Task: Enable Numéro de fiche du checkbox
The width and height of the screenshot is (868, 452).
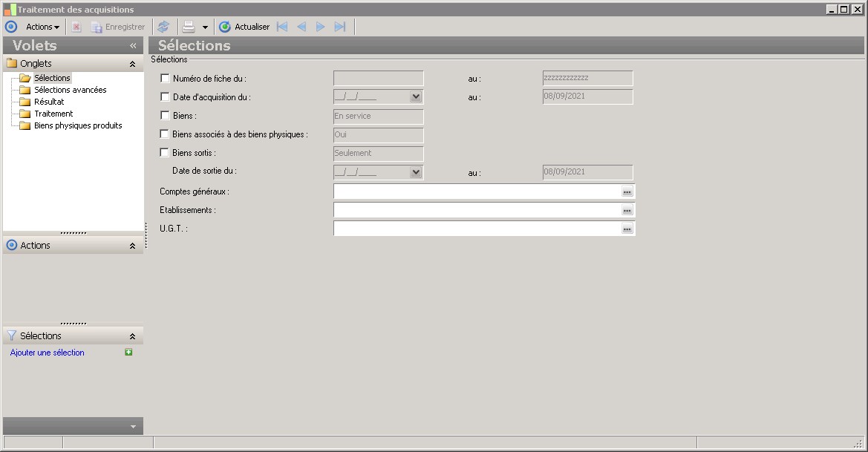Action: (x=164, y=79)
